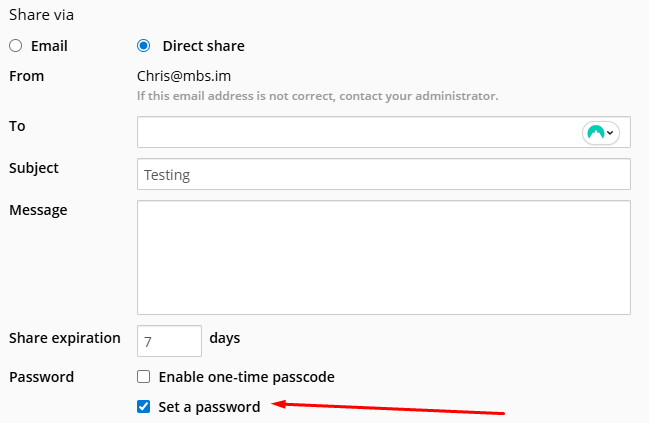
Task: Click the "Set a password" label text
Action: (x=209, y=407)
